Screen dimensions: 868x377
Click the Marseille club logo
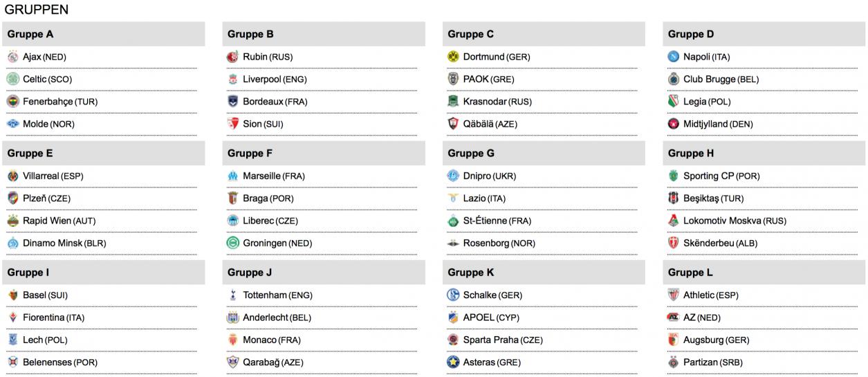[232, 176]
